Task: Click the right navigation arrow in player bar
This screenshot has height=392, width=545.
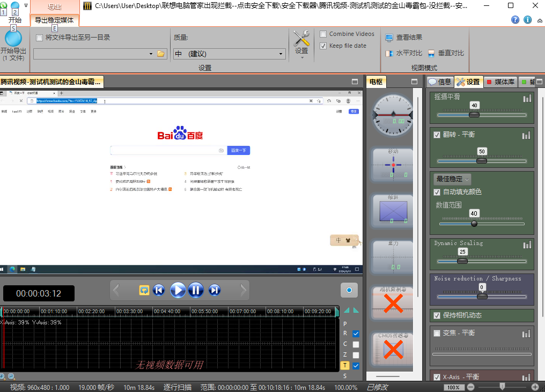Action: click(244, 290)
